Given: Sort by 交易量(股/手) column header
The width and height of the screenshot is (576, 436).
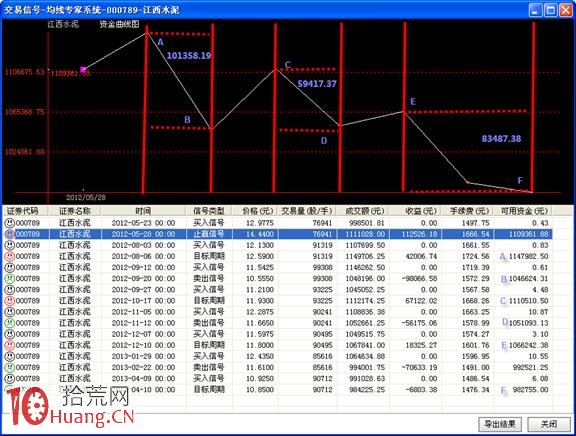Looking at the screenshot, I should pos(307,211).
